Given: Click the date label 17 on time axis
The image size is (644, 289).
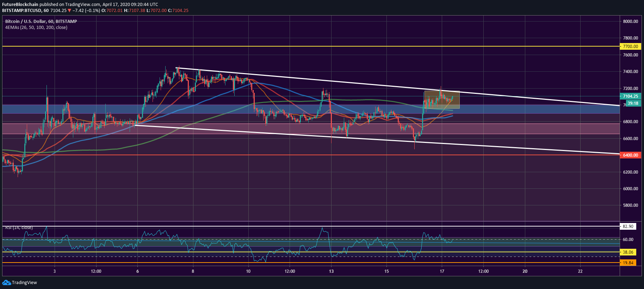Looking at the screenshot, I should (442, 271).
